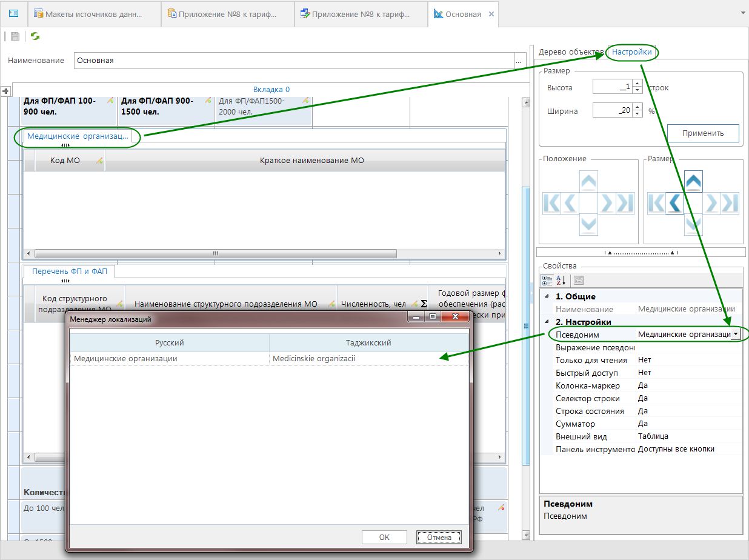Click the Таджикский cell 'Medicinskie organizacii'

[368, 359]
